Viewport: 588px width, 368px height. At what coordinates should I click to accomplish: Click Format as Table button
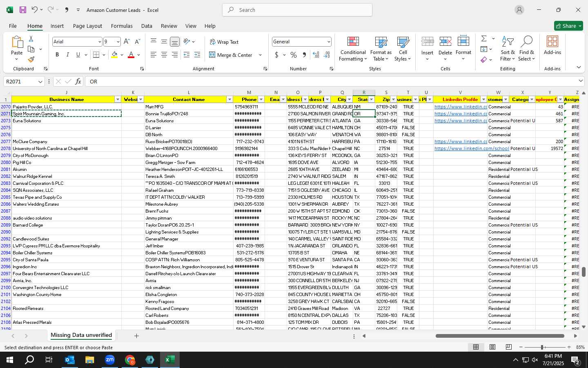pyautogui.click(x=381, y=49)
